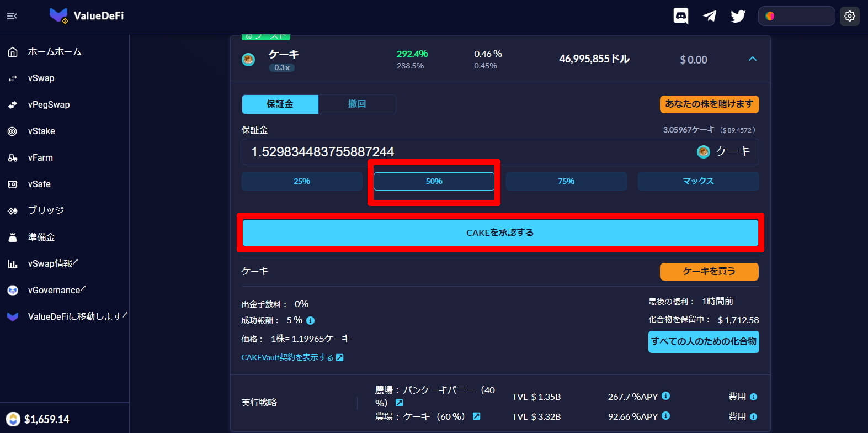Click the info icon next to 267.7 %APY
The width and height of the screenshot is (868, 433).
665,396
